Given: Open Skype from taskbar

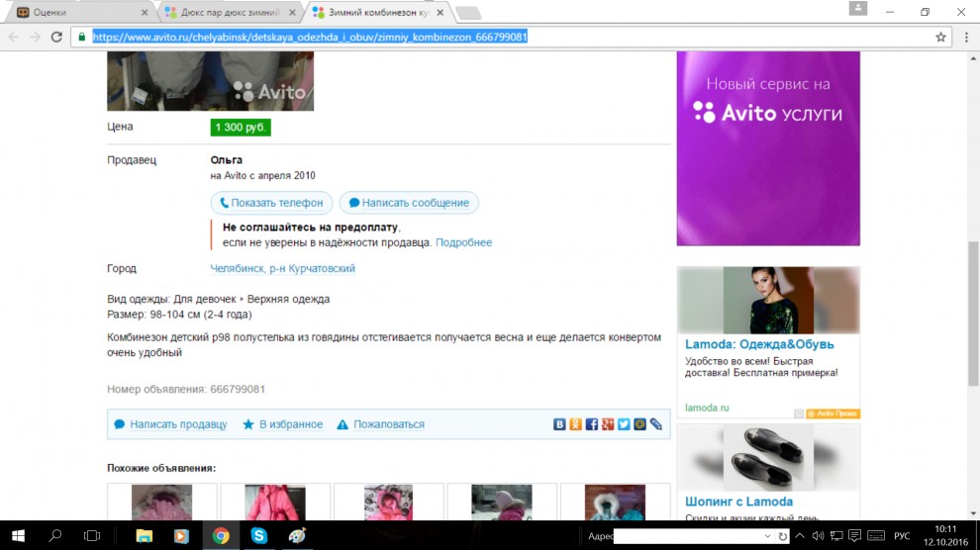Looking at the screenshot, I should [258, 535].
